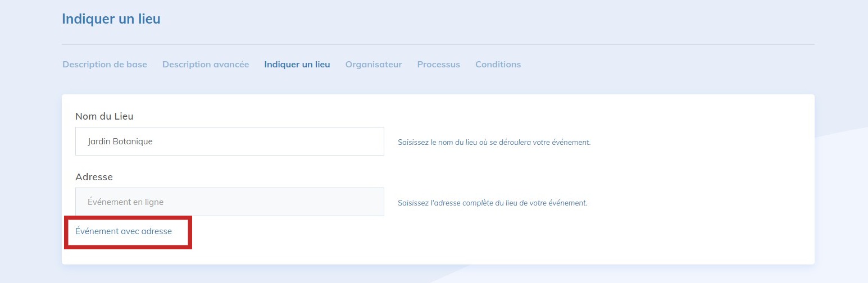Select the active Indiquer un lieu tab
The width and height of the screenshot is (868, 283).
tap(297, 65)
